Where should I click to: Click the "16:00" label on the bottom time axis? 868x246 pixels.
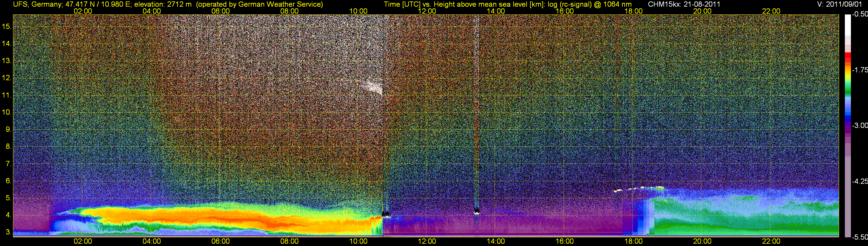coord(565,241)
